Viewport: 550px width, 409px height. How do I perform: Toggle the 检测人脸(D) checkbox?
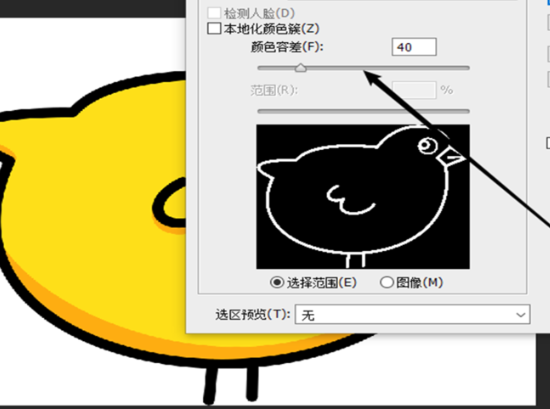pos(214,13)
